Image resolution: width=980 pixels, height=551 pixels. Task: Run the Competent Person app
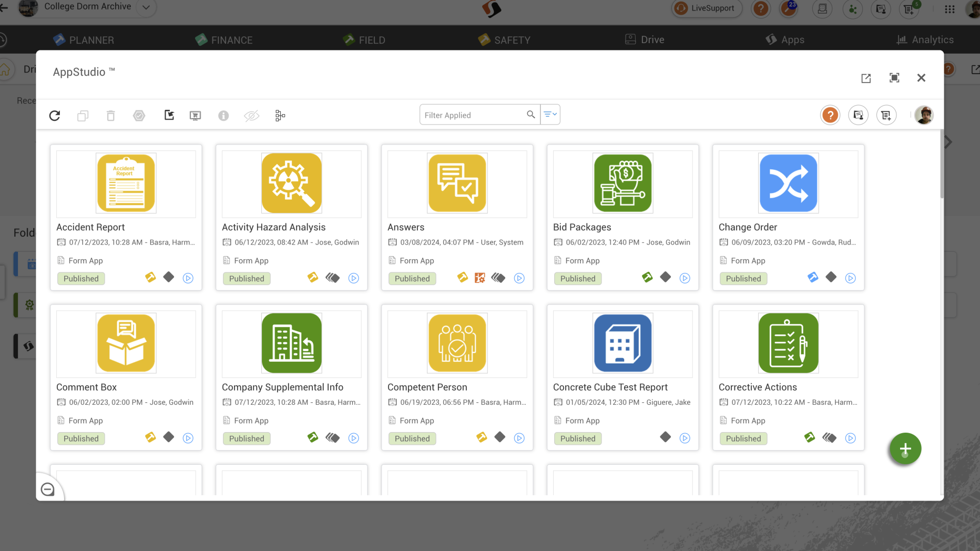519,438
